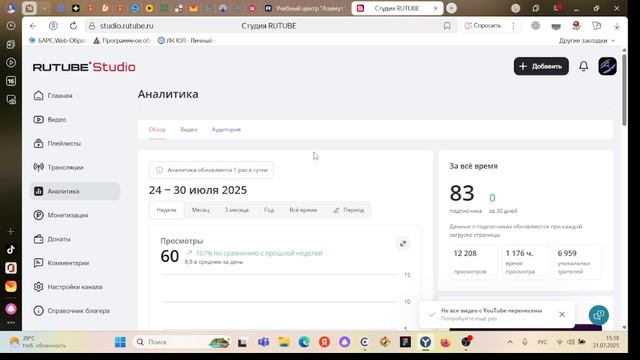Open Microsoft Edge from taskbar

[304, 342]
